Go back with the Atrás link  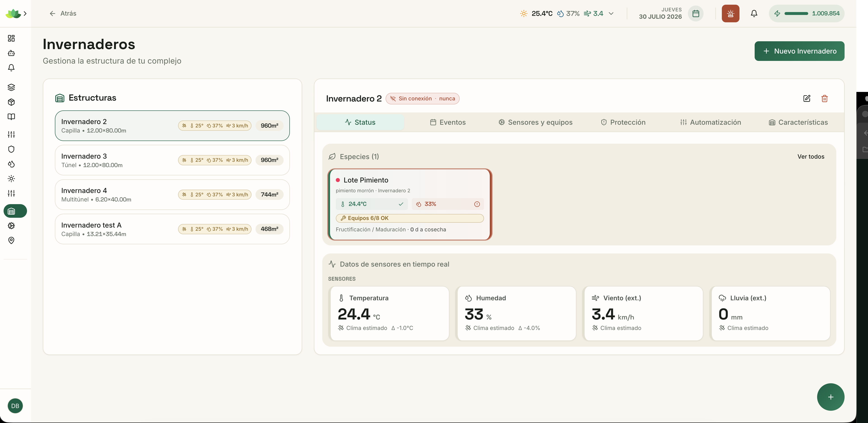click(63, 13)
